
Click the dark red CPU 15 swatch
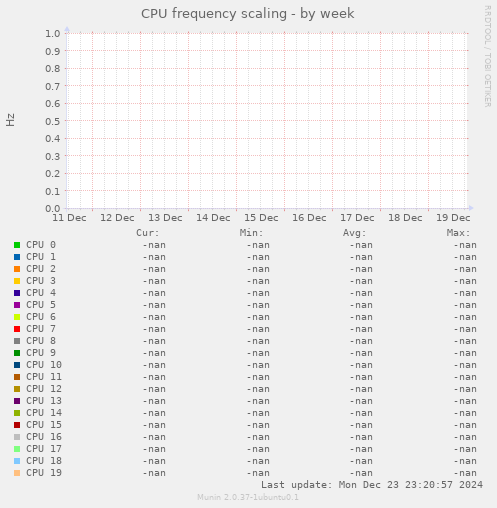(17, 425)
